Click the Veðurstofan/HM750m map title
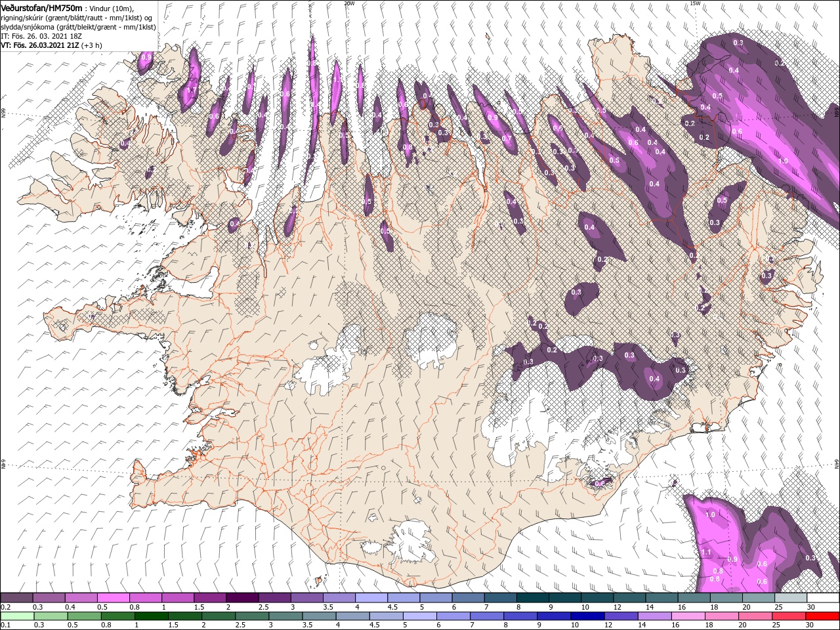840x630 pixels. [41, 7]
